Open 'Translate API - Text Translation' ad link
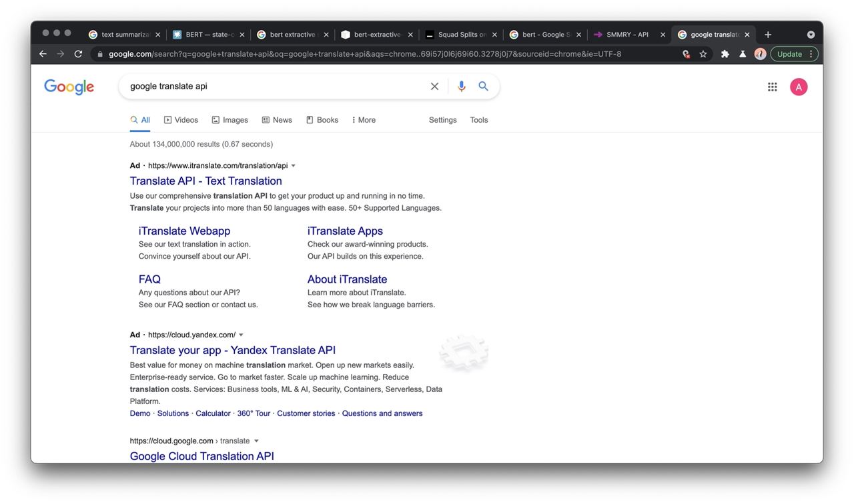The height and width of the screenshot is (504, 854). (206, 181)
